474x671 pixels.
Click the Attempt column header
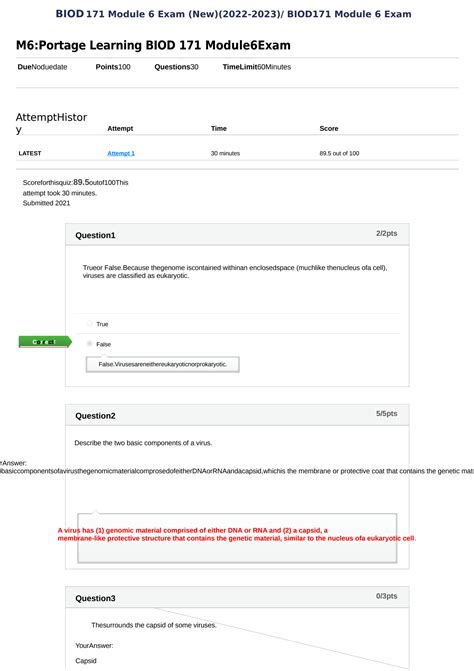coord(120,128)
